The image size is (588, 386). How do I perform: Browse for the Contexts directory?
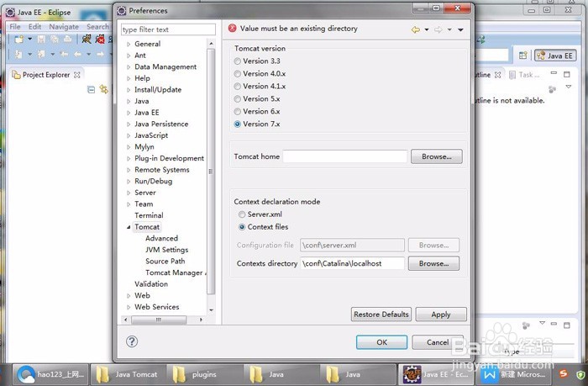[x=433, y=263]
